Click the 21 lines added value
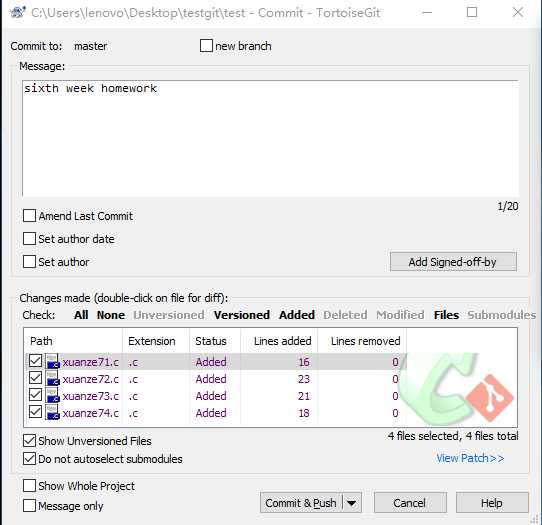The width and height of the screenshot is (542, 525). point(304,396)
